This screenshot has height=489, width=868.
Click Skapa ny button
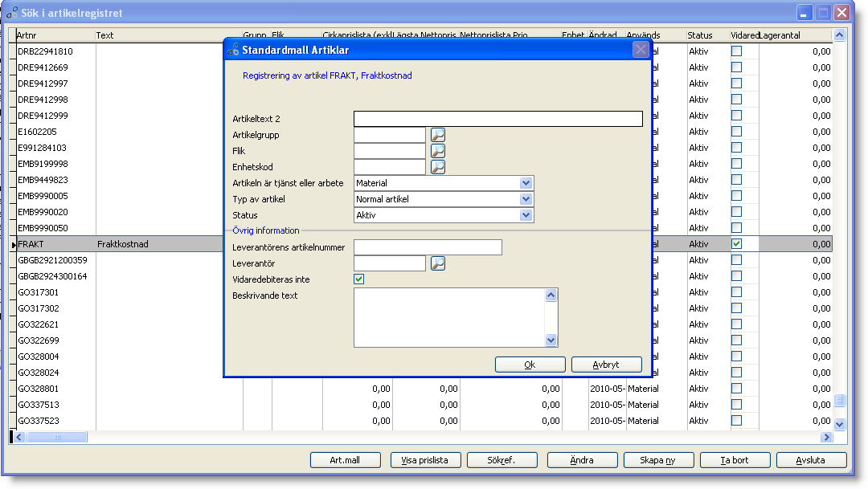click(658, 459)
